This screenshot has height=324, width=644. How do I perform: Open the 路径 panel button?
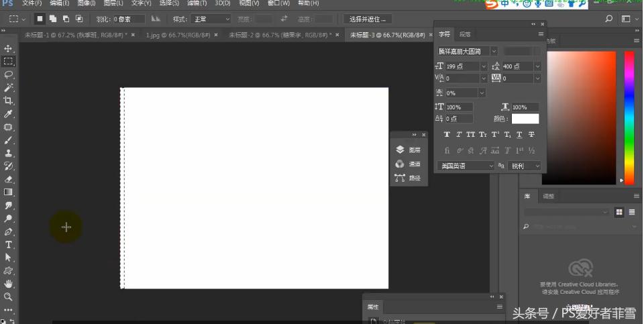pyautogui.click(x=408, y=178)
